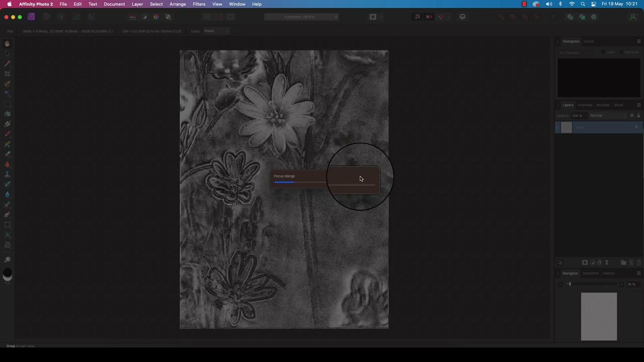644x362 pixels.
Task: Click Navigator zoom out minus button
Action: tap(560, 285)
